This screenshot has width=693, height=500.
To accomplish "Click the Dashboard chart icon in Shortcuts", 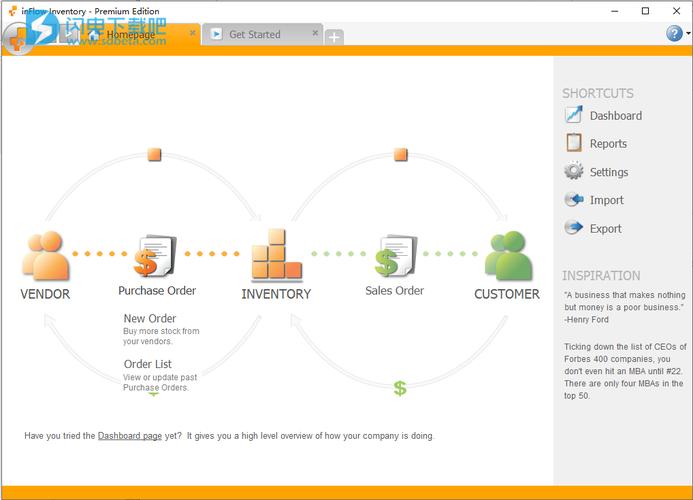I will 574,115.
